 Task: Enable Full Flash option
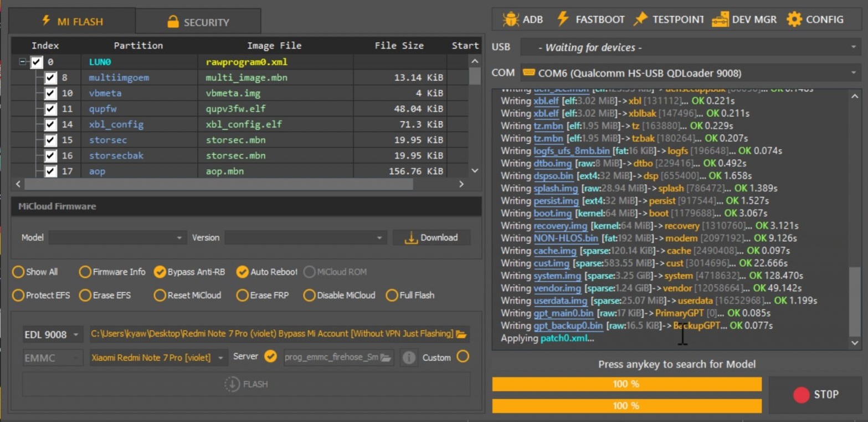(x=392, y=295)
